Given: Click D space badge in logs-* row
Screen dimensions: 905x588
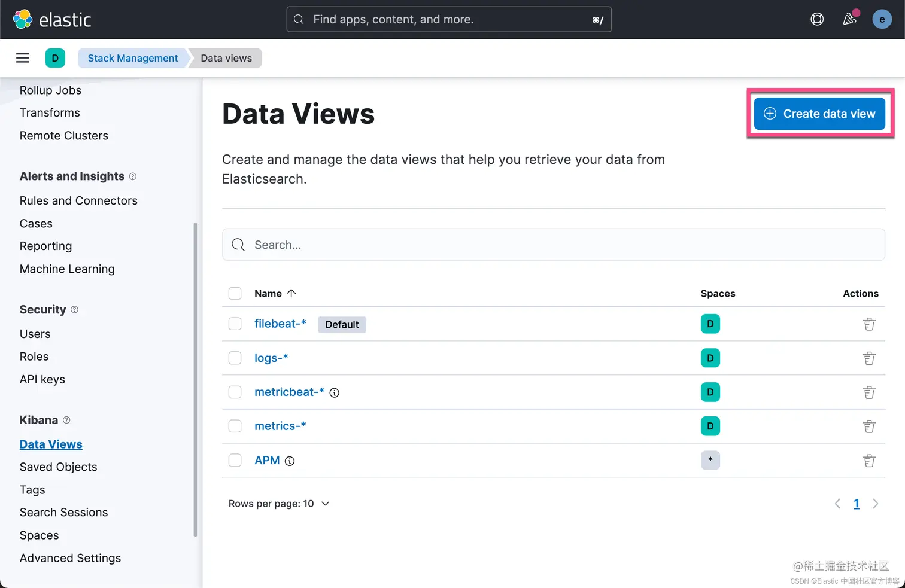Looking at the screenshot, I should (x=710, y=358).
